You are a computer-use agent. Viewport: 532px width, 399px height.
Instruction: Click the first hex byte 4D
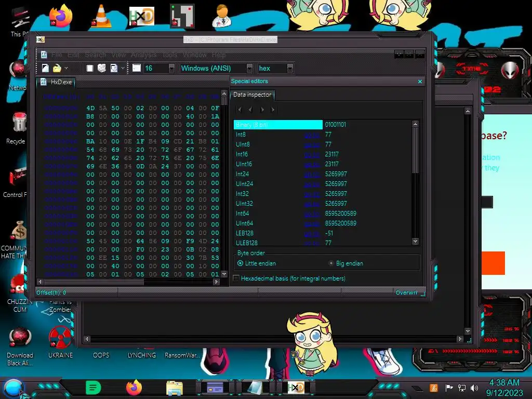pyautogui.click(x=90, y=108)
